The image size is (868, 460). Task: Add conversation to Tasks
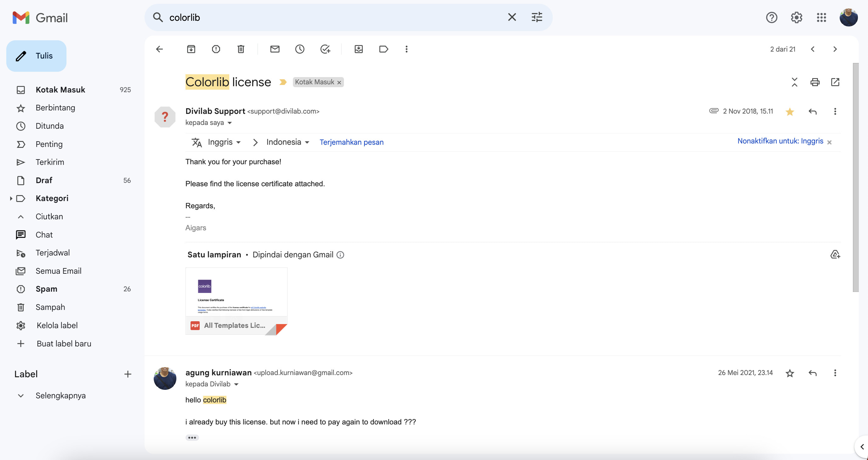pos(325,49)
